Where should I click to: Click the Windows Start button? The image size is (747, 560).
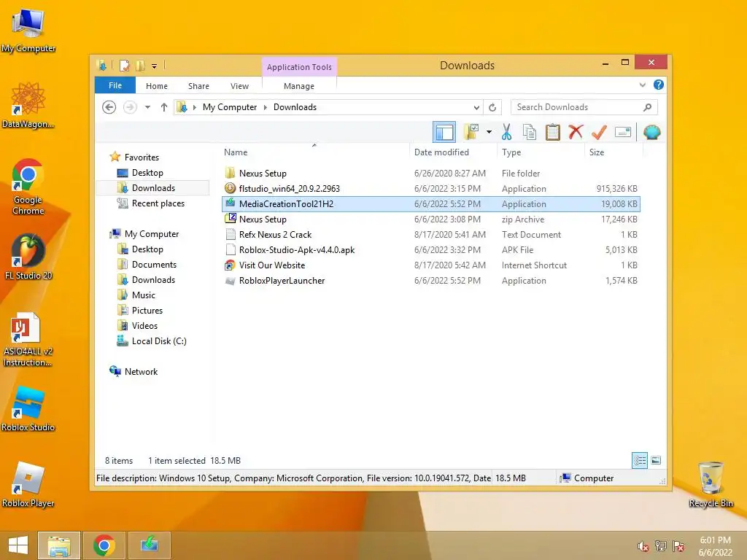[x=18, y=545]
